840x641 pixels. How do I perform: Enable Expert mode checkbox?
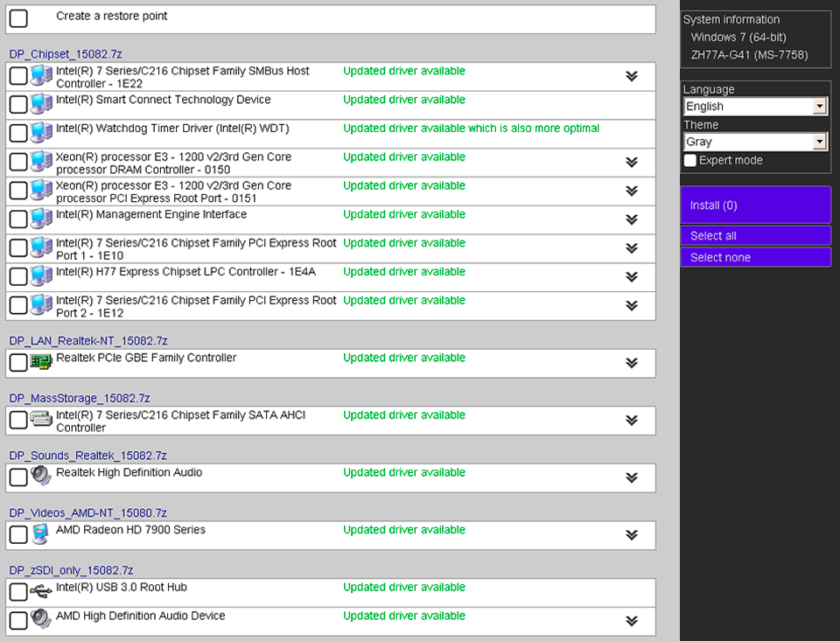(x=690, y=161)
